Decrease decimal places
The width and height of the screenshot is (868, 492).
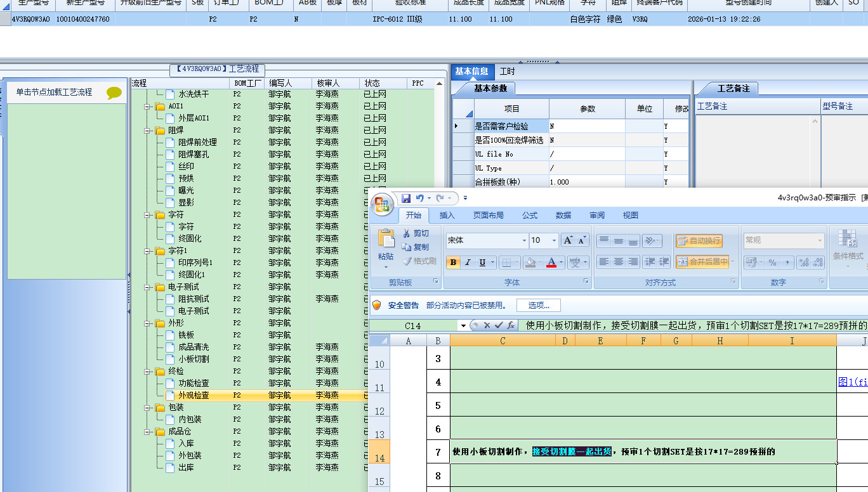point(817,262)
